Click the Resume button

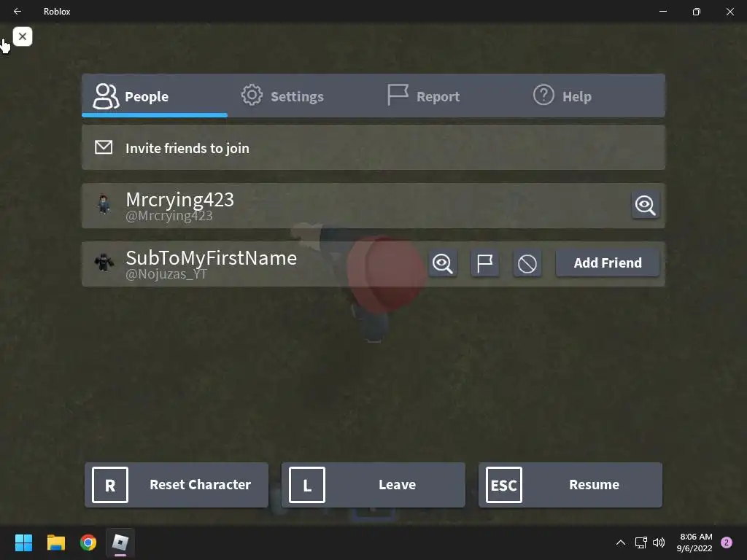[570, 485]
